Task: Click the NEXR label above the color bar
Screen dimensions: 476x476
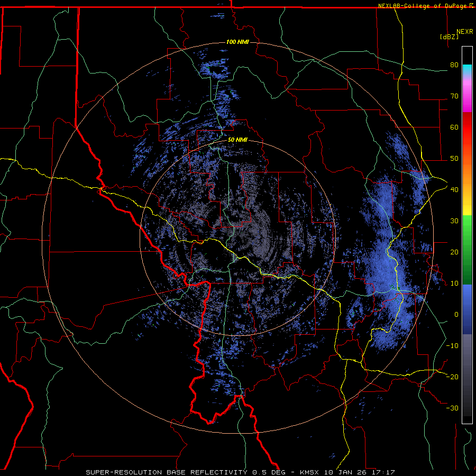Action: [464, 32]
